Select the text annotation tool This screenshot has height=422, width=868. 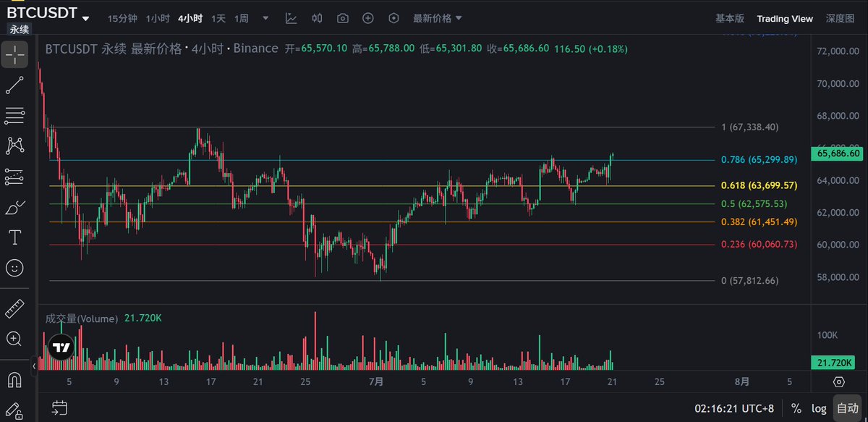(14, 237)
